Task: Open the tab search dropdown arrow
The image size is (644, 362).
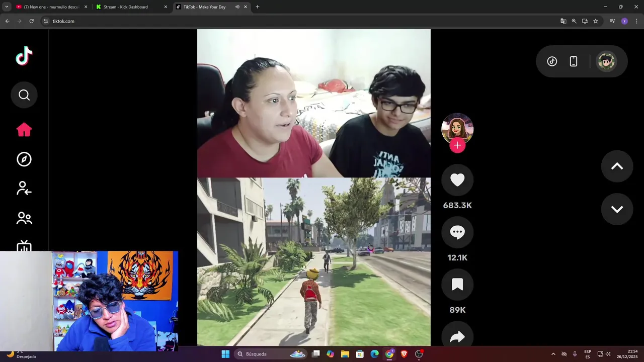Action: point(7,7)
